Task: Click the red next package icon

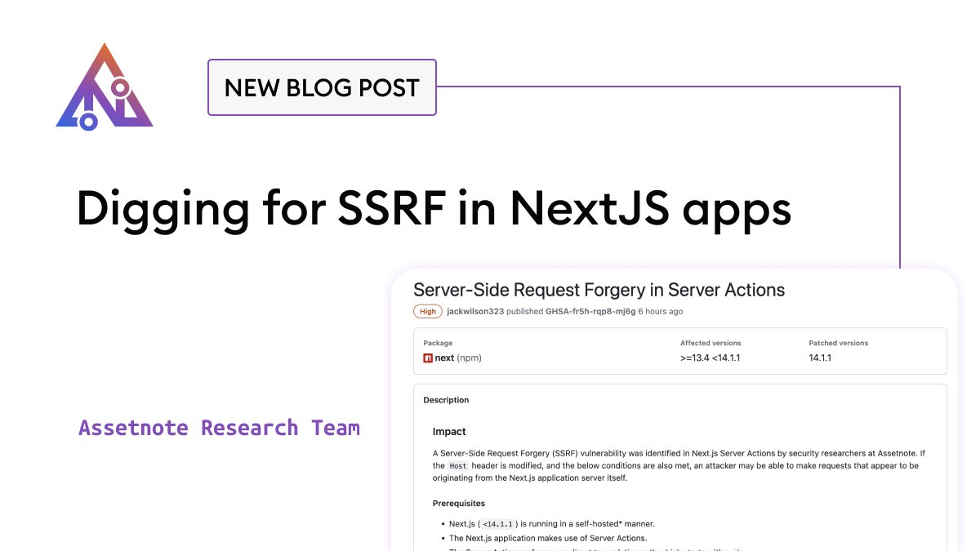Action: point(428,358)
